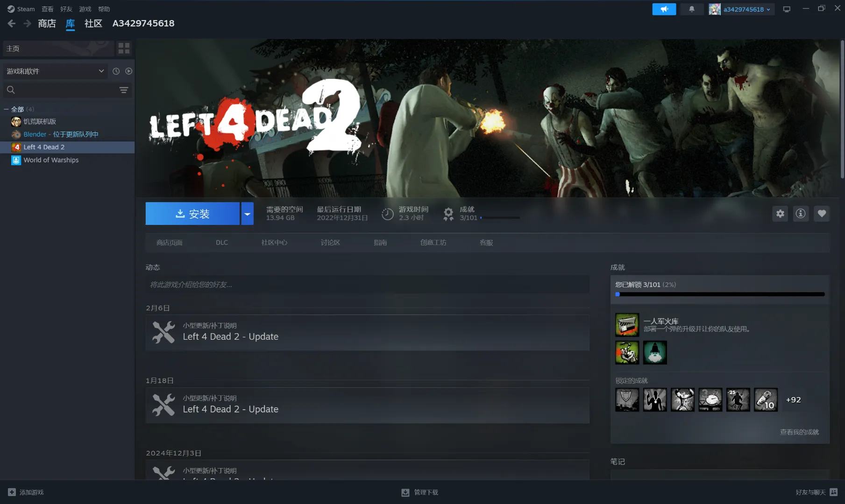
Task: Expand install options arrow beside 安装
Action: [247, 214]
